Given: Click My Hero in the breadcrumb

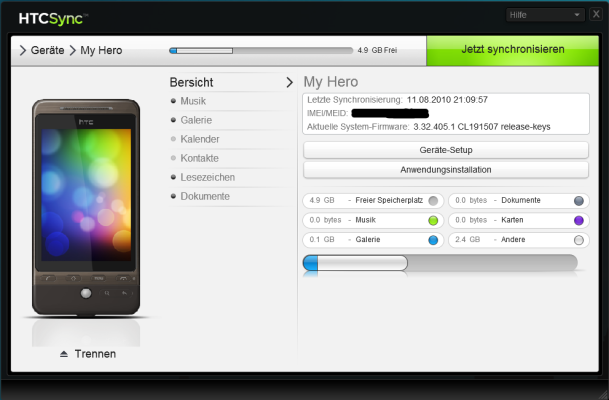Looking at the screenshot, I should 101,50.
